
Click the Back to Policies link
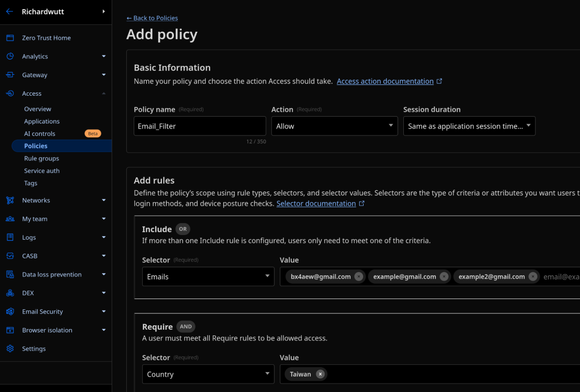coord(152,18)
